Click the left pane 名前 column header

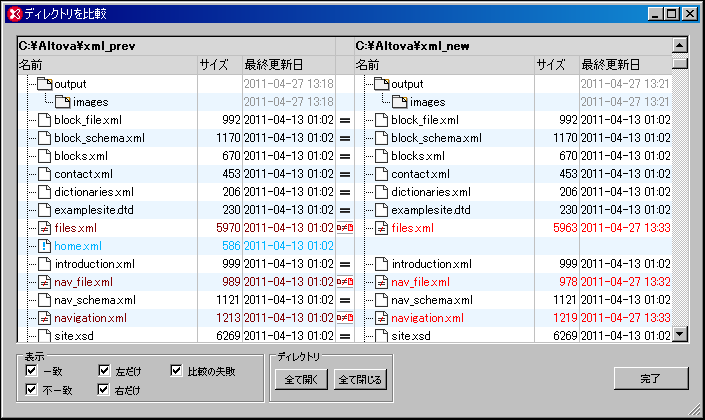(x=107, y=65)
